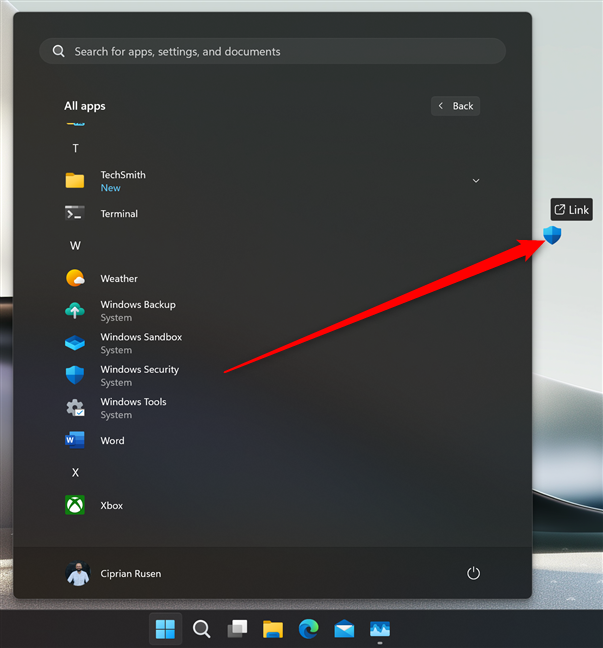Click the "Windows Security" entry text

pos(140,369)
